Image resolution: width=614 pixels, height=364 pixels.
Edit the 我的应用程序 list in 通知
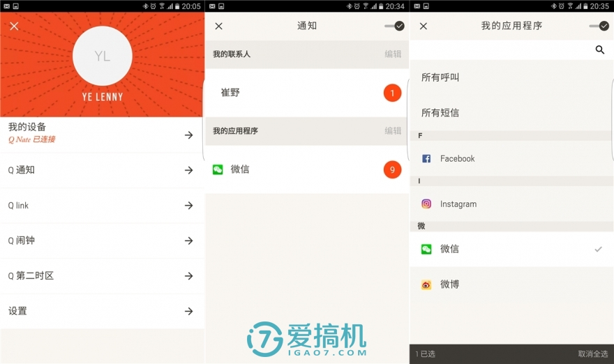(393, 130)
